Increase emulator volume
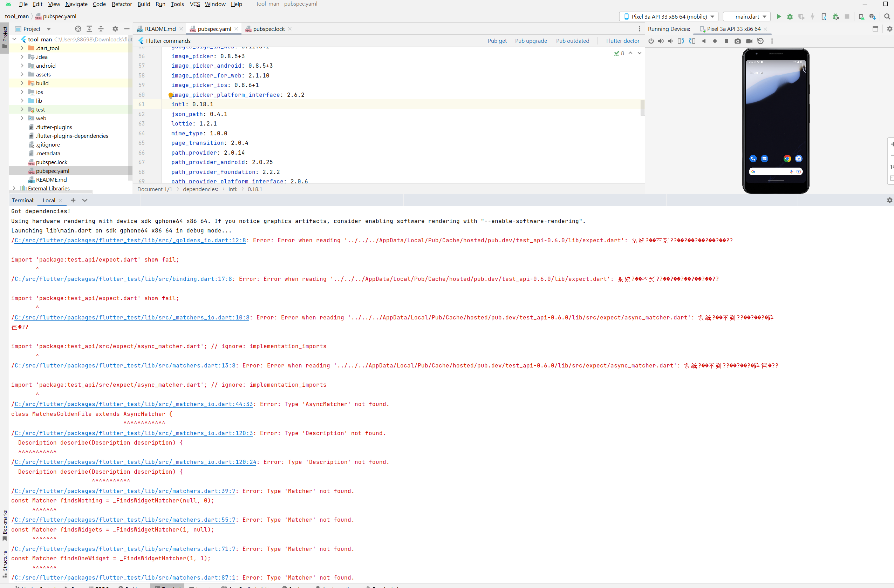 pos(661,41)
